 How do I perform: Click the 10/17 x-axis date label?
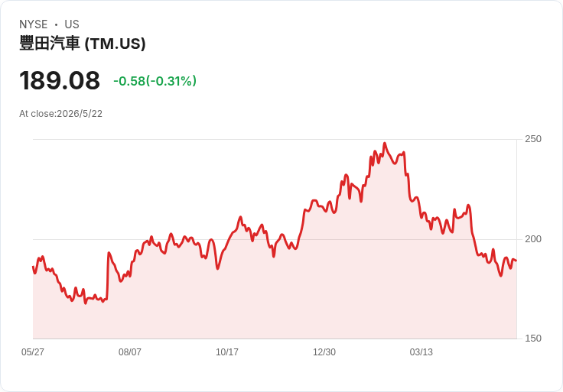coord(227,352)
